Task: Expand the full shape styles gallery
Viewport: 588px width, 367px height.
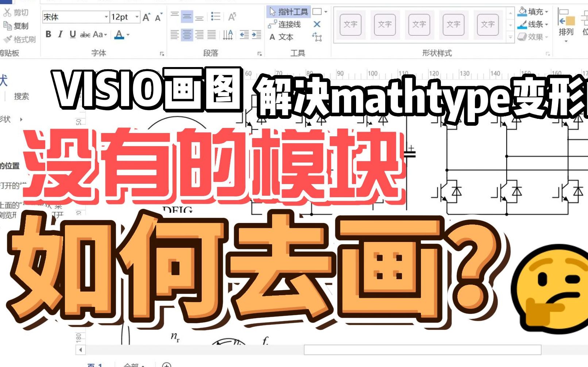Action: (510, 37)
